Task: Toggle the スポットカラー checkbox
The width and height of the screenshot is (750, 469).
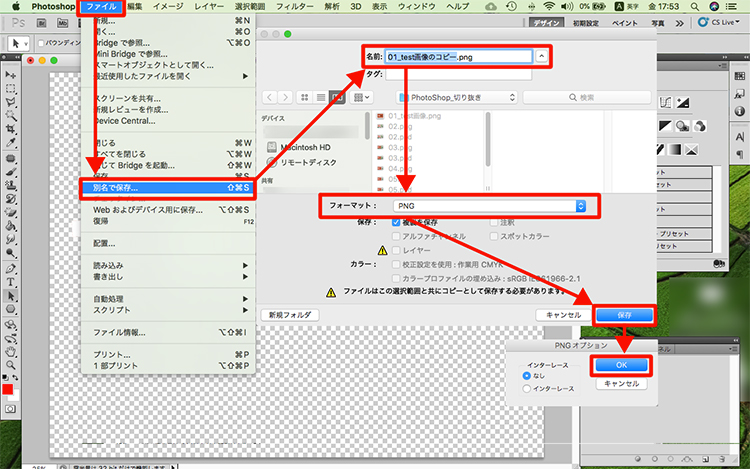Action: 494,236
